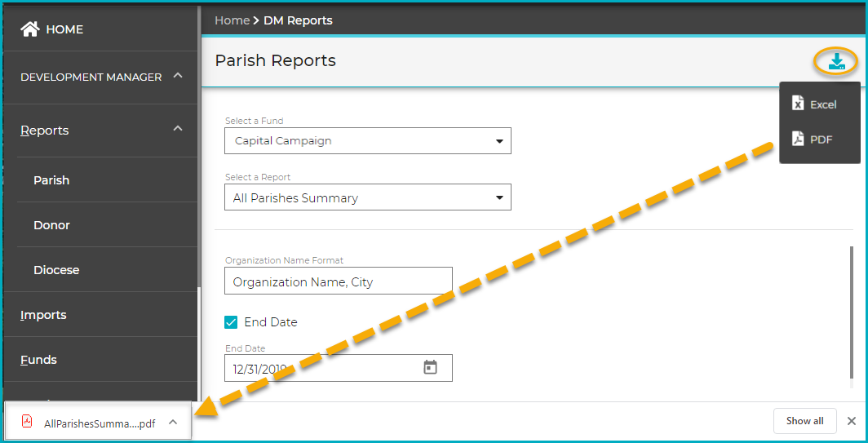This screenshot has width=868, height=443.
Task: Click the Organization Name Format field
Action: pos(339,281)
